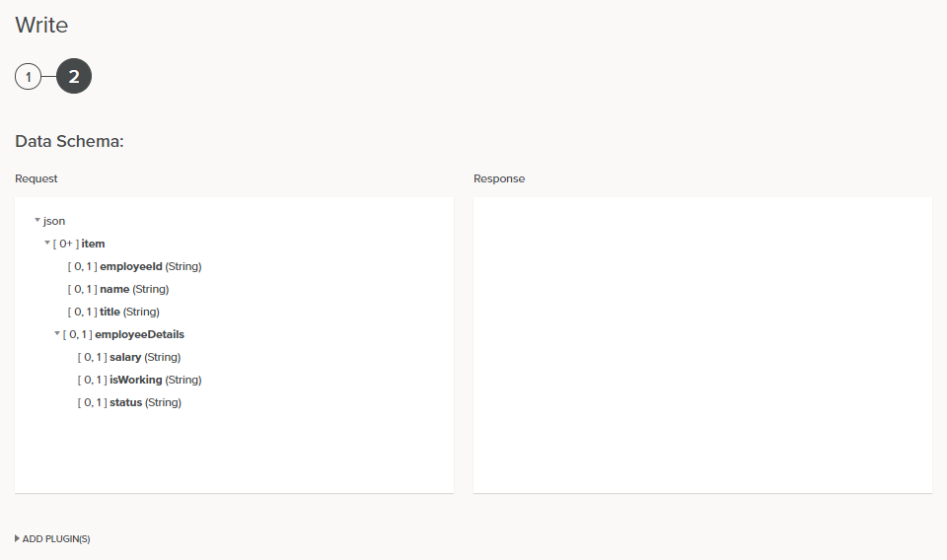Screen dimensions: 947x560
Task: Select the step 2 circle
Action: point(74,76)
